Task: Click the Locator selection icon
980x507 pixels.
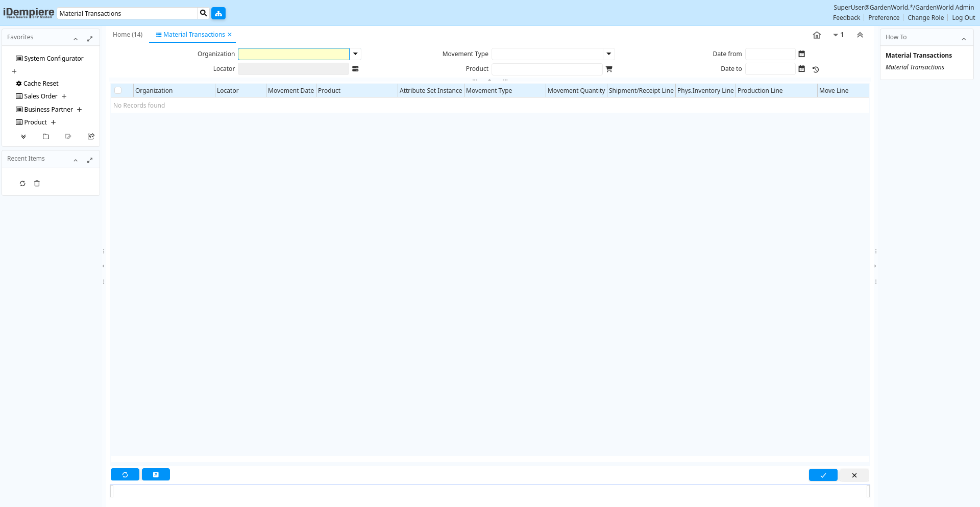Action: [x=355, y=69]
